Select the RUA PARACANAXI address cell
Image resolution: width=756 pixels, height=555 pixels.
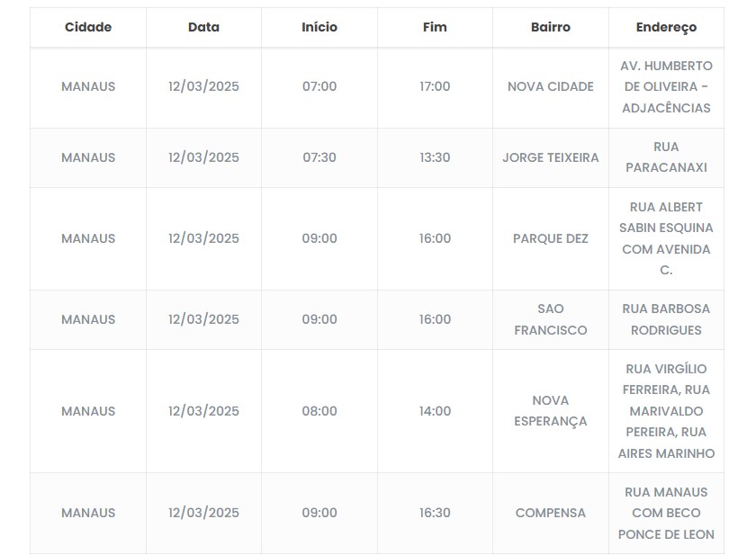[x=666, y=157]
